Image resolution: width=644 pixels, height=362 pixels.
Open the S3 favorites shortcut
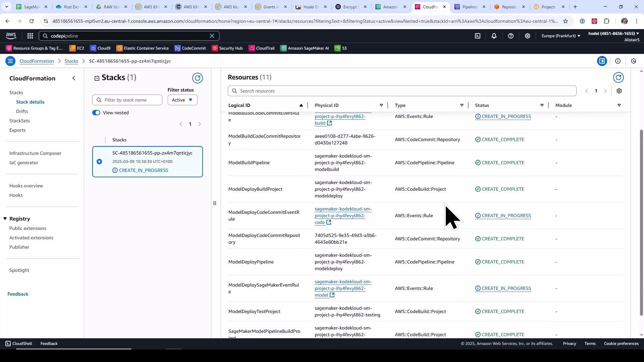340,48
